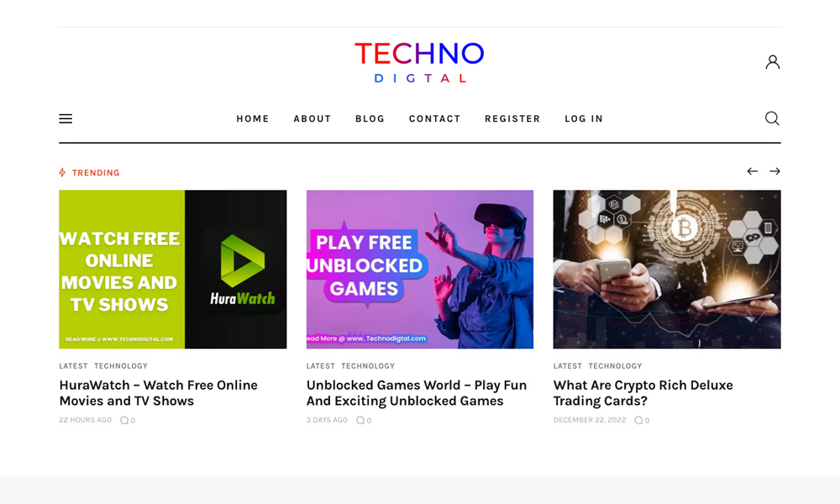The height and width of the screenshot is (504, 840).
Task: Click comment icon under HuraWatch post
Action: (x=124, y=421)
